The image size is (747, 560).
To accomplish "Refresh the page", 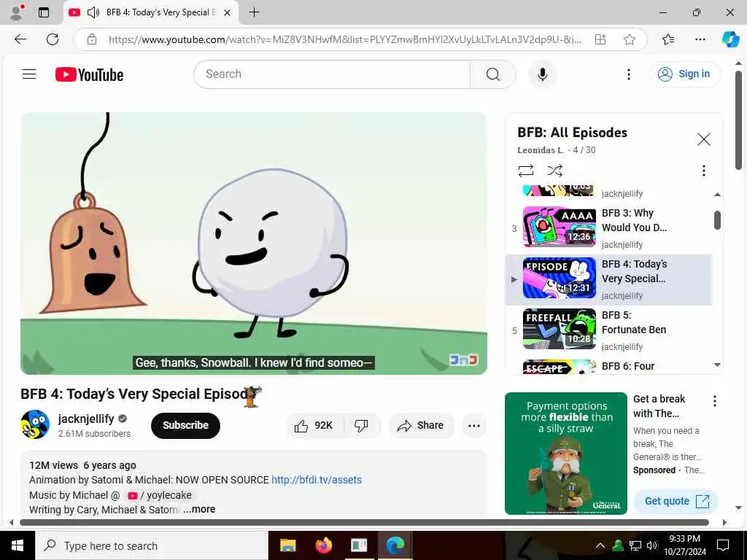I will click(53, 39).
